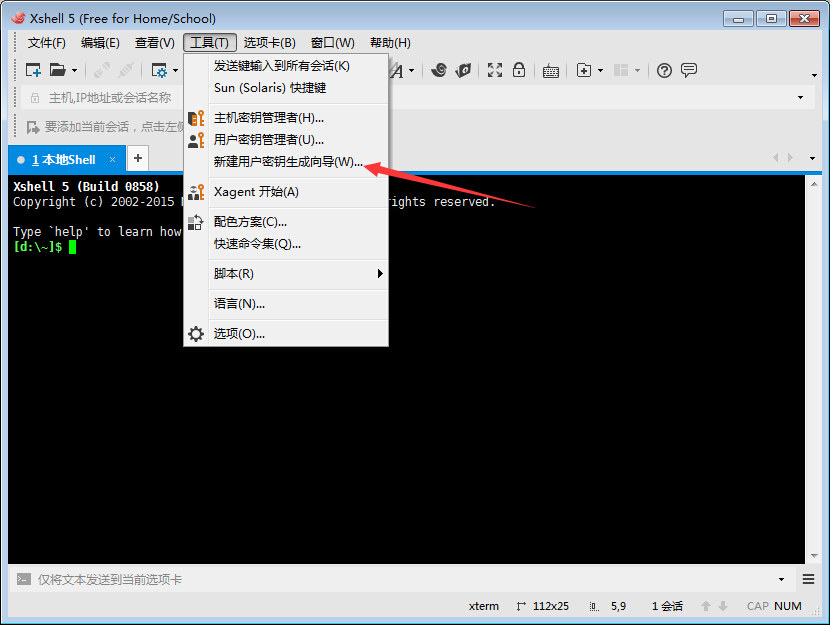The image size is (830, 625).
Task: Click the session properties gear icon
Action: [x=159, y=70]
